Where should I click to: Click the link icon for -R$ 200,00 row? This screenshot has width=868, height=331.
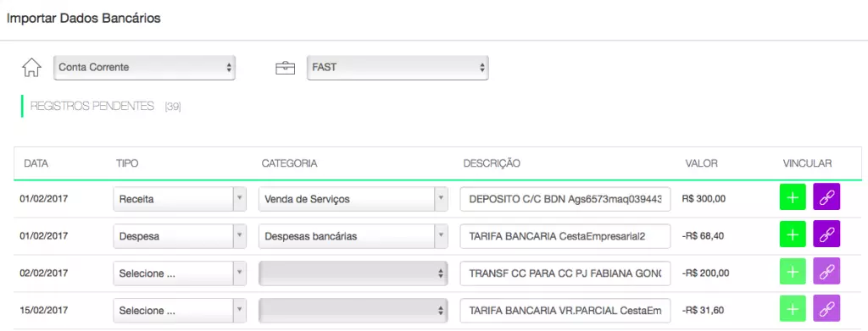826,271
